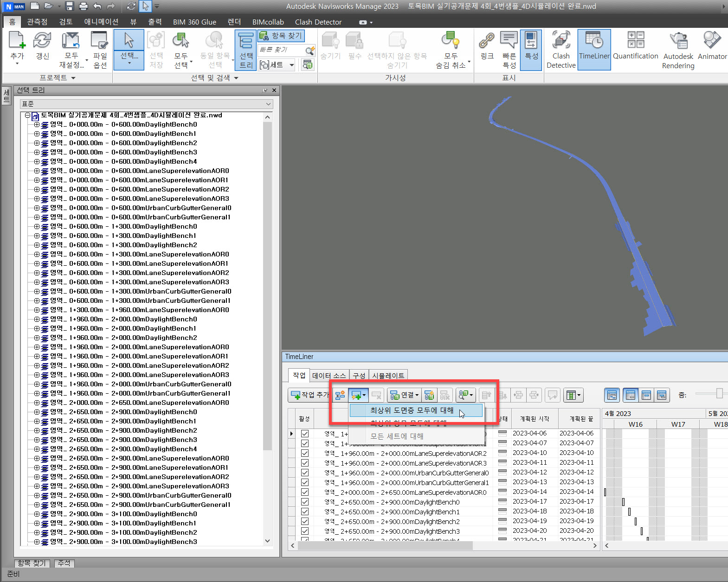Switch to the 시뮬레이트 tab in TimeLiner
Viewport: 728px width, 582px height.
388,375
